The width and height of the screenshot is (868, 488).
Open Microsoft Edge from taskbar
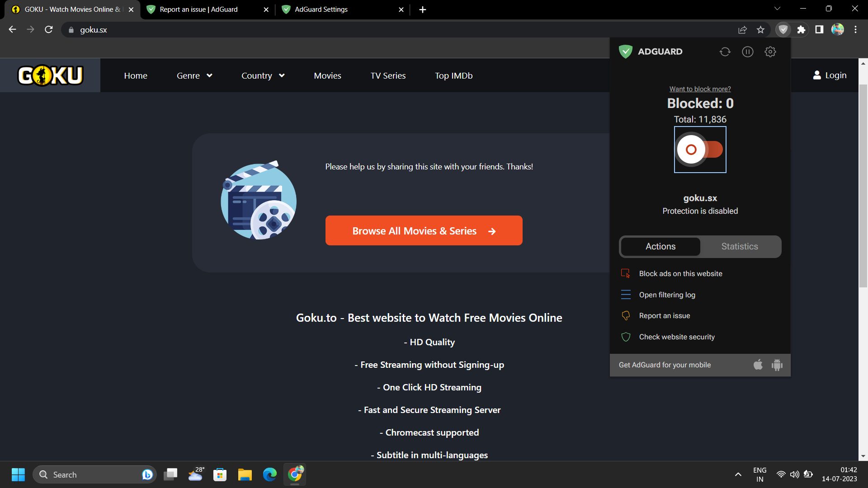[x=270, y=474]
